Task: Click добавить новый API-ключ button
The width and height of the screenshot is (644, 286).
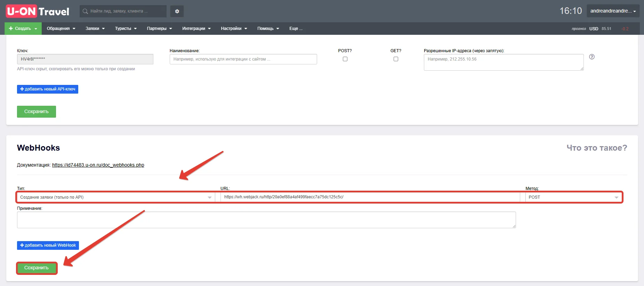Action: (48, 89)
